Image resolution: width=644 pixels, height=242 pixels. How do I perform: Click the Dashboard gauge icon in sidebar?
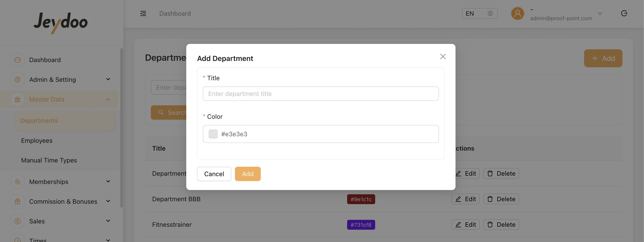click(18, 60)
